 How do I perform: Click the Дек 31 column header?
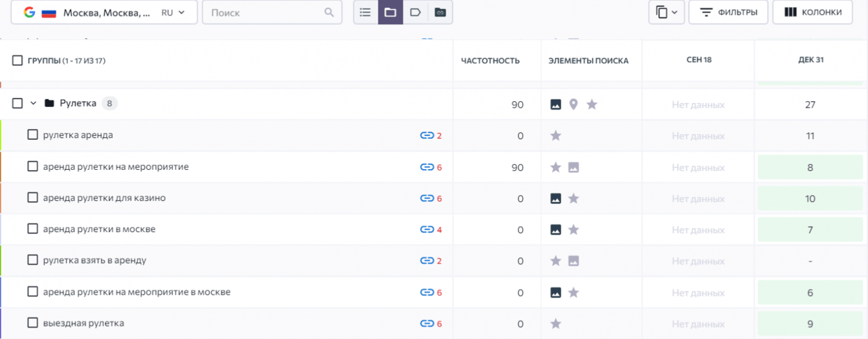pos(810,60)
